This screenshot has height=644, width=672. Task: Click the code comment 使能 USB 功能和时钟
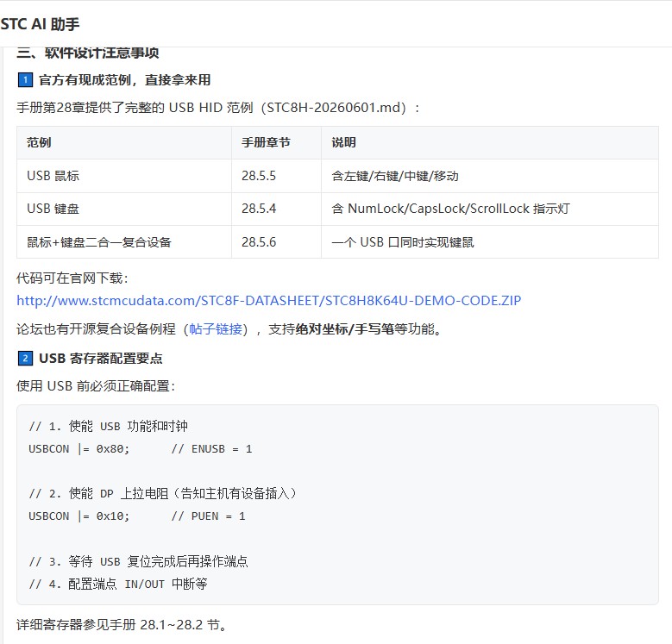coord(109,426)
